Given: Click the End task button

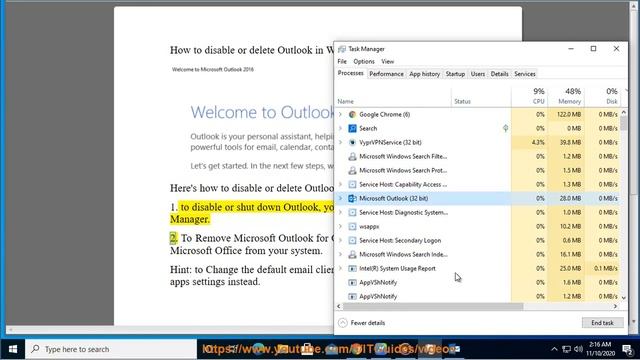Looking at the screenshot, I should (x=602, y=323).
